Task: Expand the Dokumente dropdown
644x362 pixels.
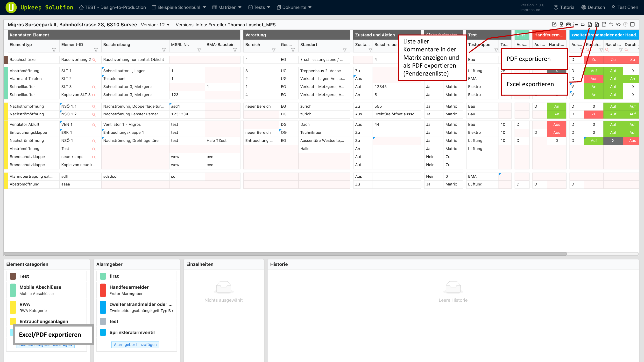Action: coord(294,7)
